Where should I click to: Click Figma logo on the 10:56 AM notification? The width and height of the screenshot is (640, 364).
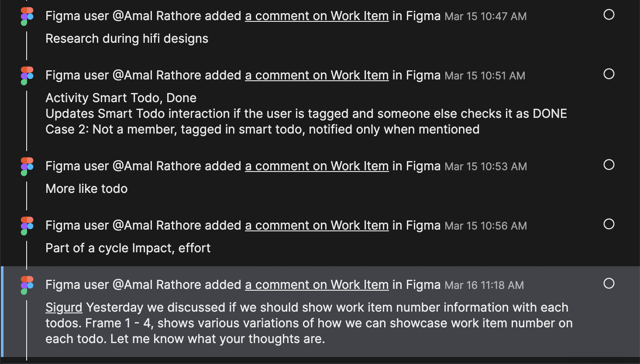27,226
